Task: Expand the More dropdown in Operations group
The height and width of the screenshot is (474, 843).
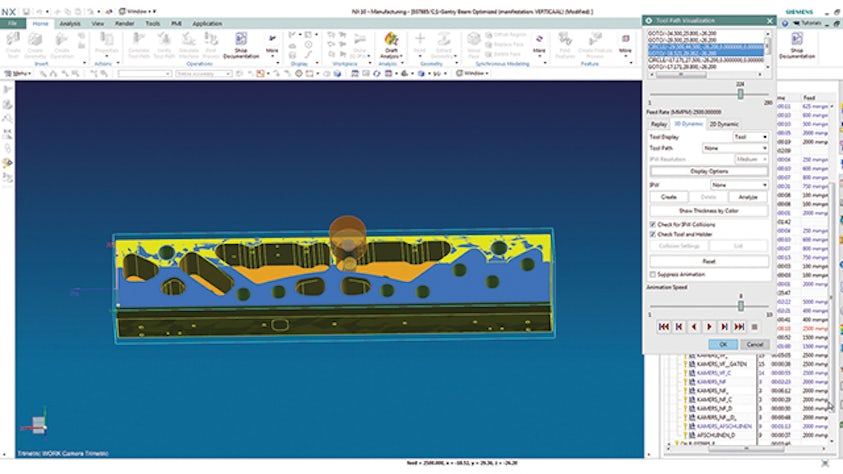Action: [272, 44]
